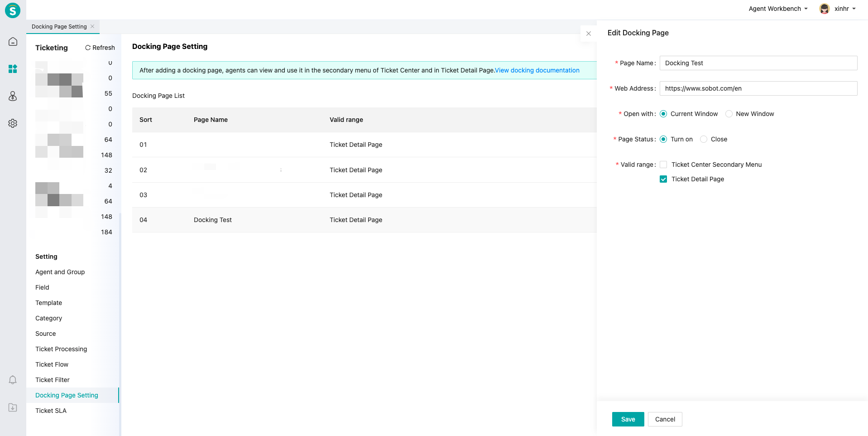
Task: Open Ticket Processing setting
Action: tap(61, 349)
